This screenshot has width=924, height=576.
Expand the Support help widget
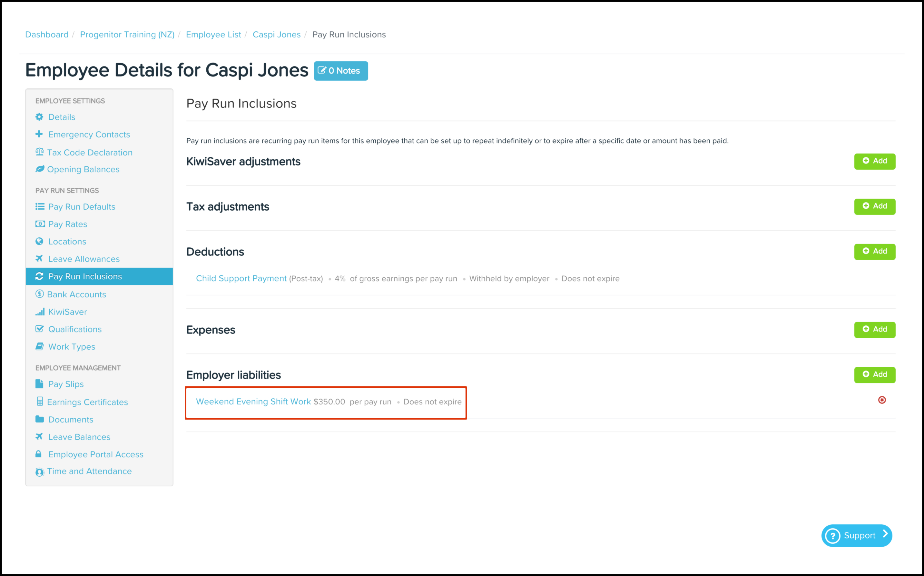[856, 535]
